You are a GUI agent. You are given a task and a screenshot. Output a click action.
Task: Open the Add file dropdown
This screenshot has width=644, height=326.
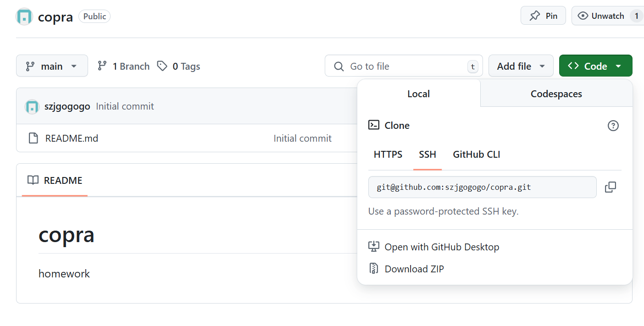[x=521, y=66]
